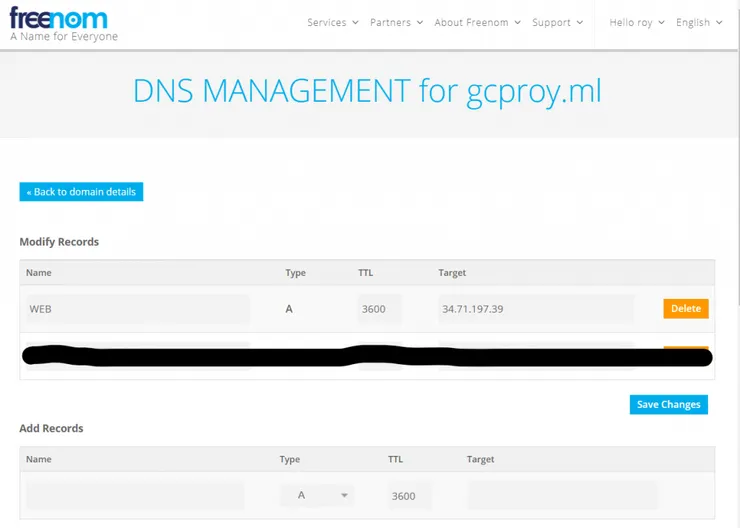Click the TTL 3600 field in Add Records
The width and height of the screenshot is (740, 528).
(x=410, y=495)
